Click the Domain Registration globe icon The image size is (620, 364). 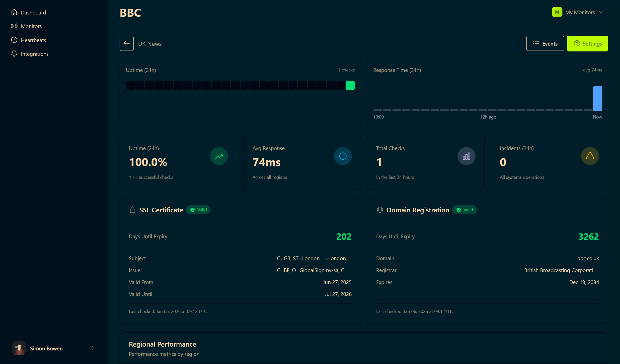pos(380,210)
